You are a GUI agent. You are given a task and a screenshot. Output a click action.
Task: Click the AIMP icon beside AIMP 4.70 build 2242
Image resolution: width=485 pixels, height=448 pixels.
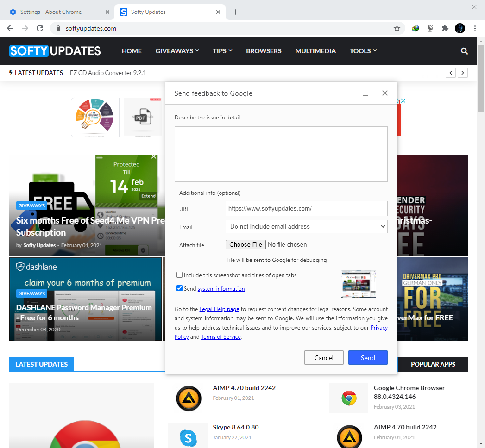(189, 398)
